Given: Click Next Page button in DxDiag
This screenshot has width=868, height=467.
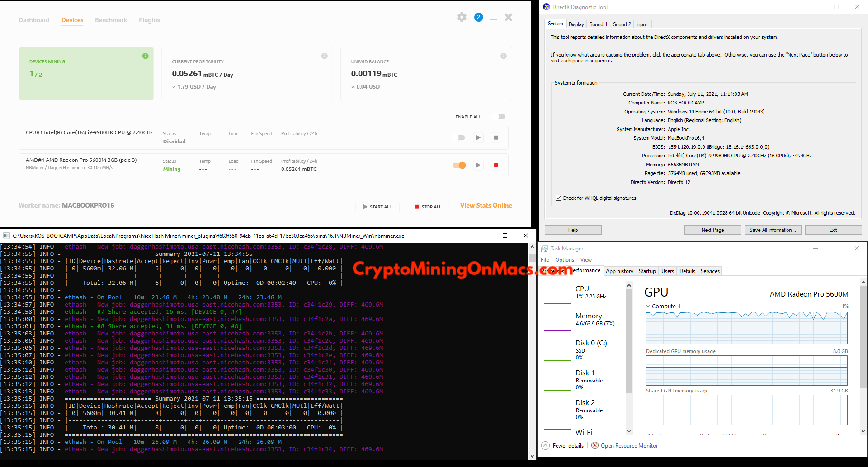Looking at the screenshot, I should click(x=712, y=230).
